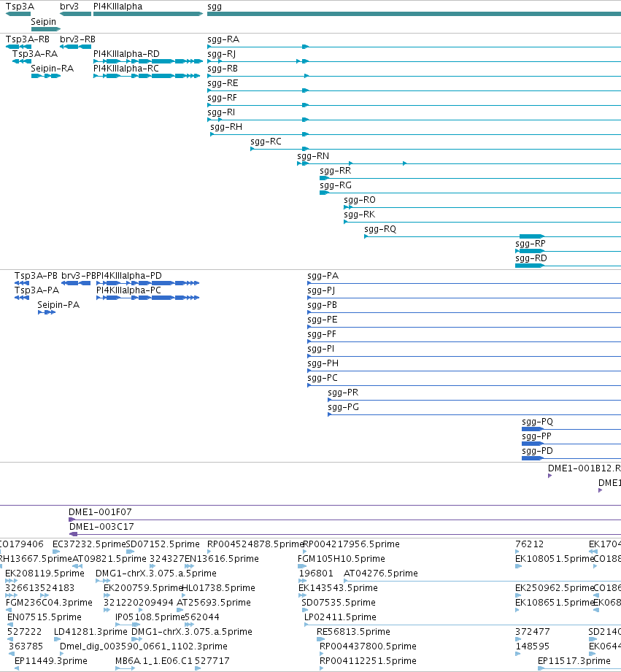621x672 pixels.
Task: Click the sgg-RQ transcript label
Action: point(380,229)
